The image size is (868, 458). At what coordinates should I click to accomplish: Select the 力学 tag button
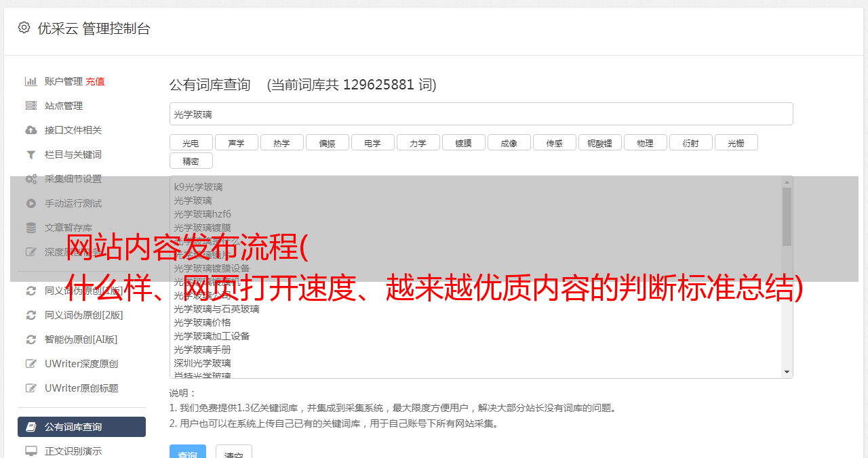(418, 142)
